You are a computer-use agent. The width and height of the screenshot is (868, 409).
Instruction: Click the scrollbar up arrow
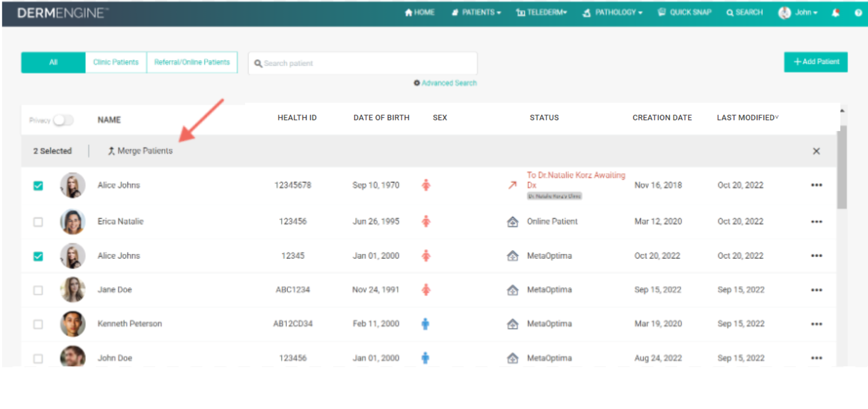842,111
